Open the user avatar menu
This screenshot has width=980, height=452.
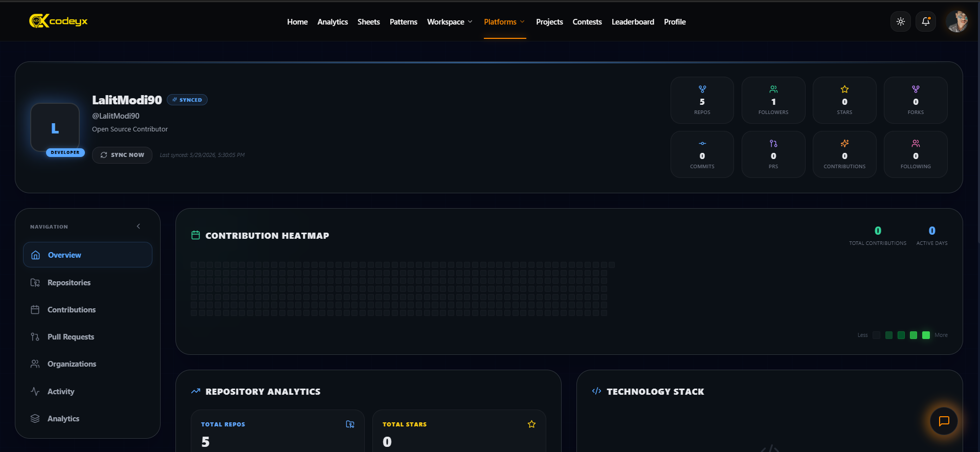[956, 21]
